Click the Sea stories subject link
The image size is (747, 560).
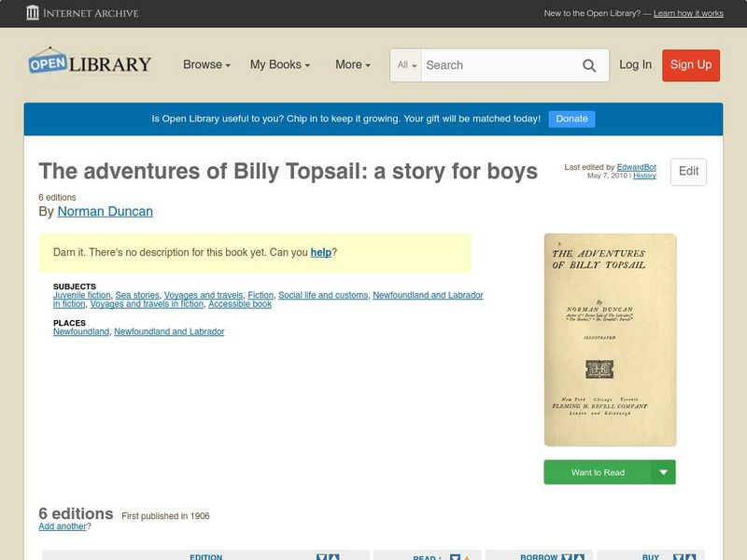(135, 294)
